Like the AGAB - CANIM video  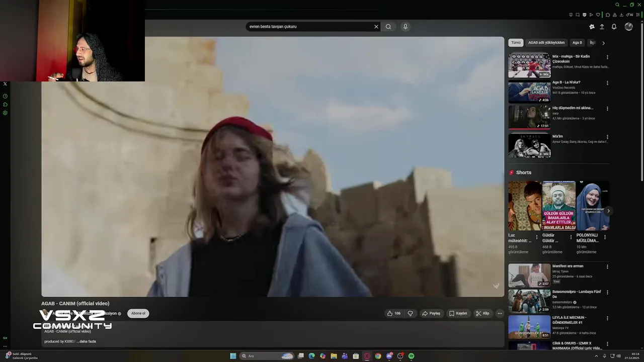[x=393, y=313]
